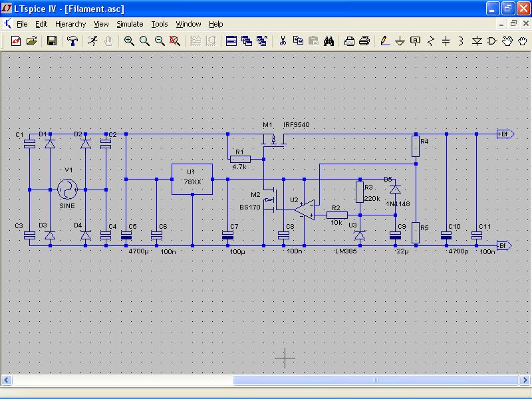
Task: Select the Pan magnifier icon
Action: coord(144,41)
